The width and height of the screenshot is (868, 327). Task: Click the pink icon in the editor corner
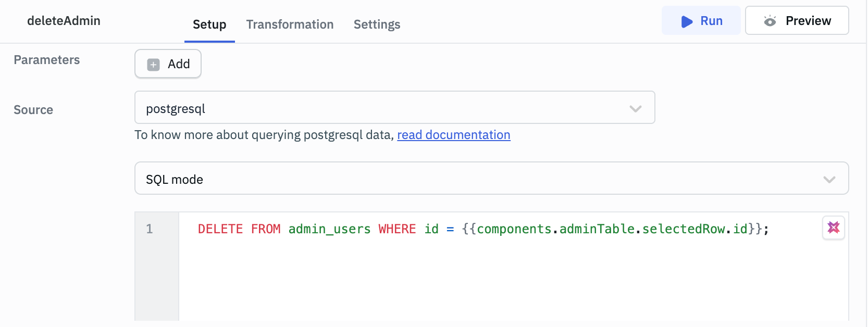pyautogui.click(x=833, y=228)
